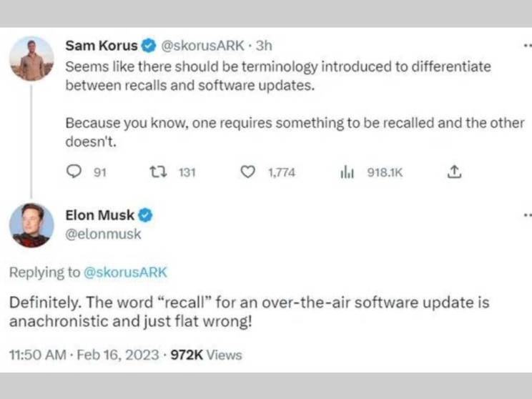Open Sam Korus's profile picture
Image resolution: width=532 pixels, height=399 pixels.
tap(31, 59)
